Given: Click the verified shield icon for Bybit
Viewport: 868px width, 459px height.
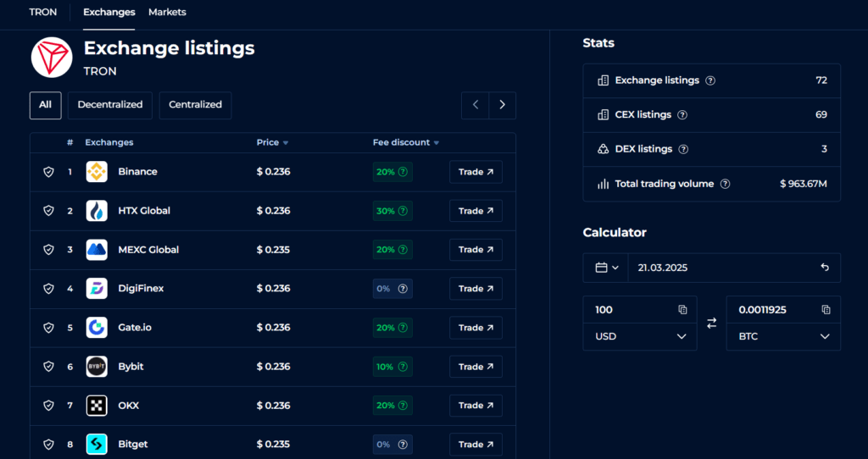Looking at the screenshot, I should tap(48, 367).
